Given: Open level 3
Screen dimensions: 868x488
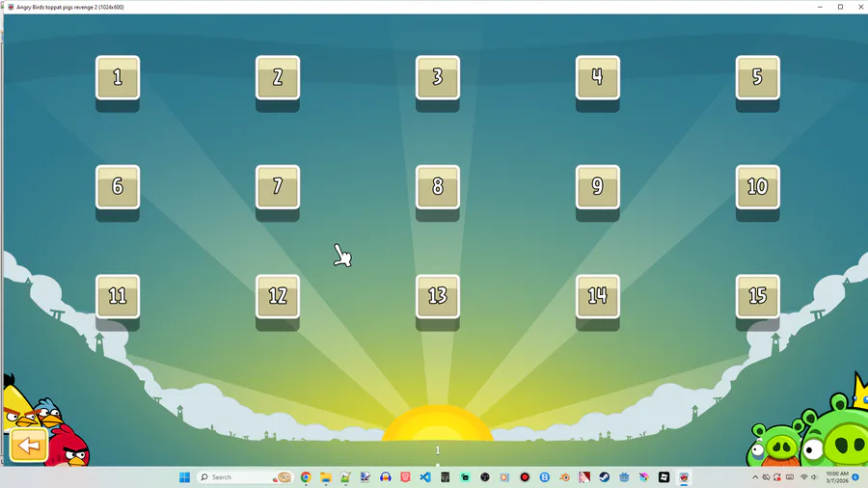Looking at the screenshot, I should (437, 78).
